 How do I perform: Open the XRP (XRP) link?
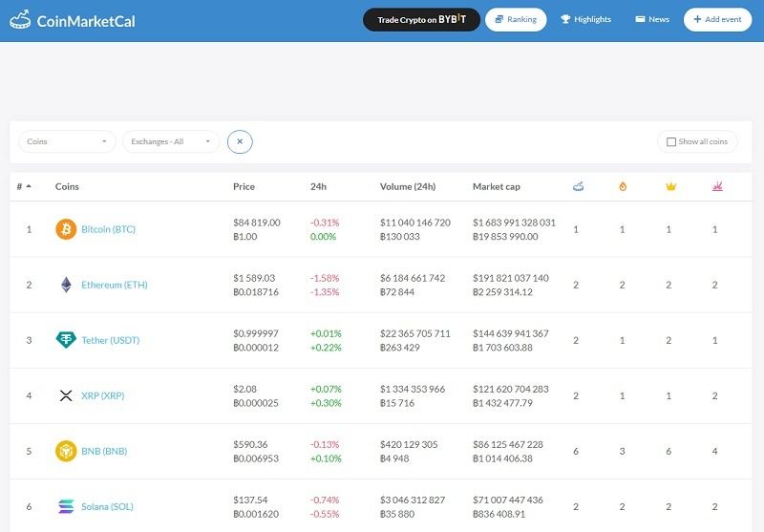click(103, 395)
